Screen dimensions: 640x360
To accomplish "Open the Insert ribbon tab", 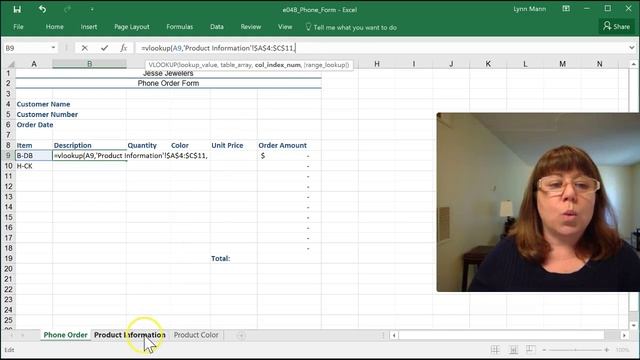I will click(x=89, y=27).
